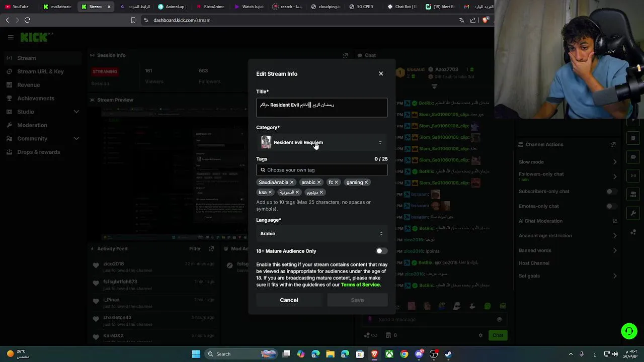Remove the SaudiaArabia tag

click(291, 183)
